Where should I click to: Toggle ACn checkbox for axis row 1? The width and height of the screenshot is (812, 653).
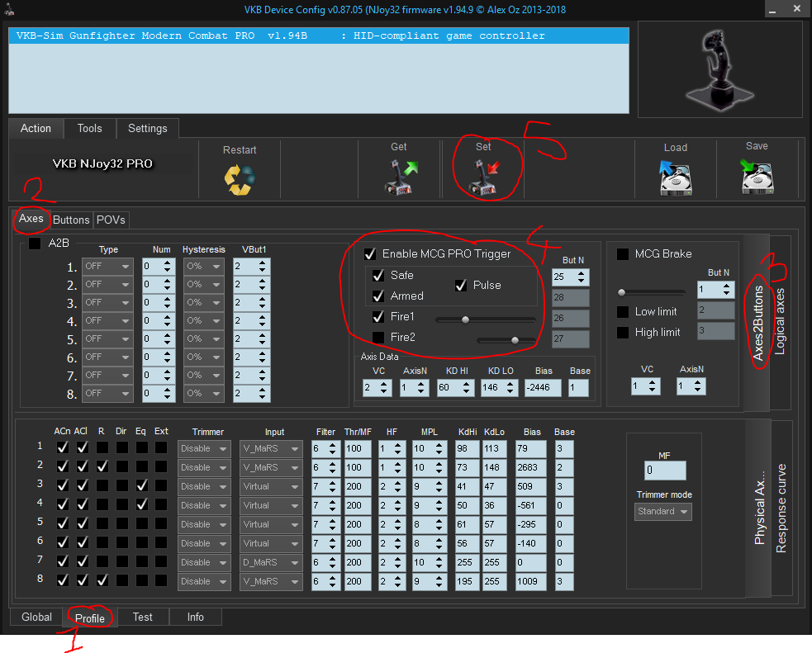tap(63, 447)
